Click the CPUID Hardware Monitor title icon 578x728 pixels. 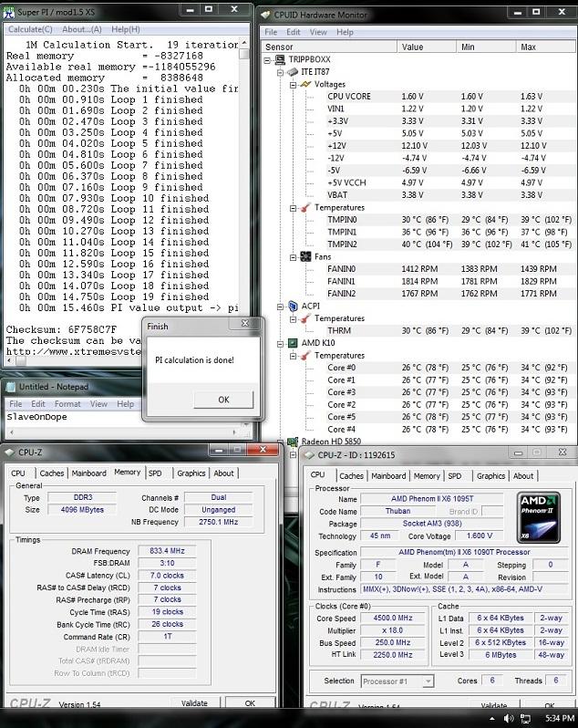(x=265, y=15)
